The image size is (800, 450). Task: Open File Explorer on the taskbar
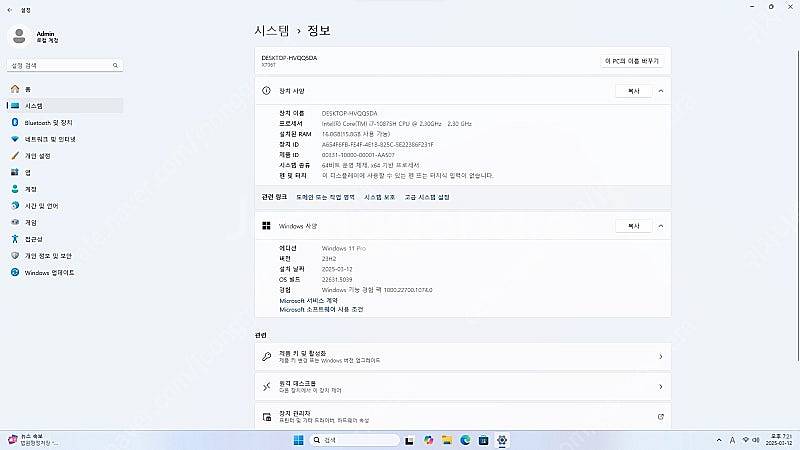click(x=446, y=440)
